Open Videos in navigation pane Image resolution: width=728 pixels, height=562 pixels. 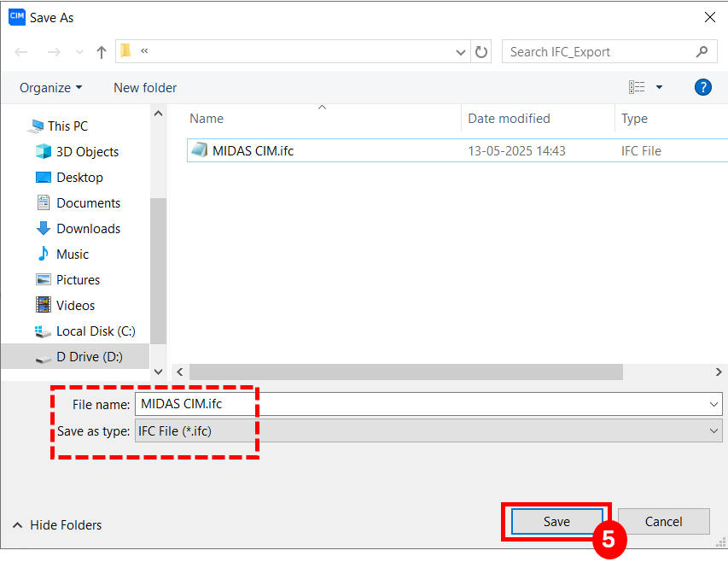click(75, 305)
